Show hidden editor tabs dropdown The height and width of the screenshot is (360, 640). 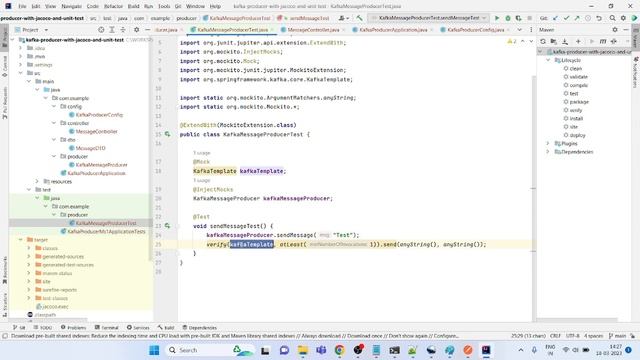click(x=519, y=30)
